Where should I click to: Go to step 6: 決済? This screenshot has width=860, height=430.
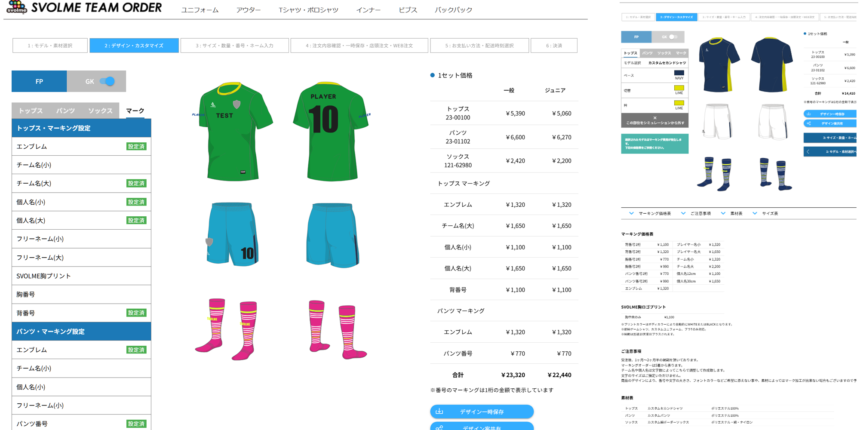click(554, 46)
